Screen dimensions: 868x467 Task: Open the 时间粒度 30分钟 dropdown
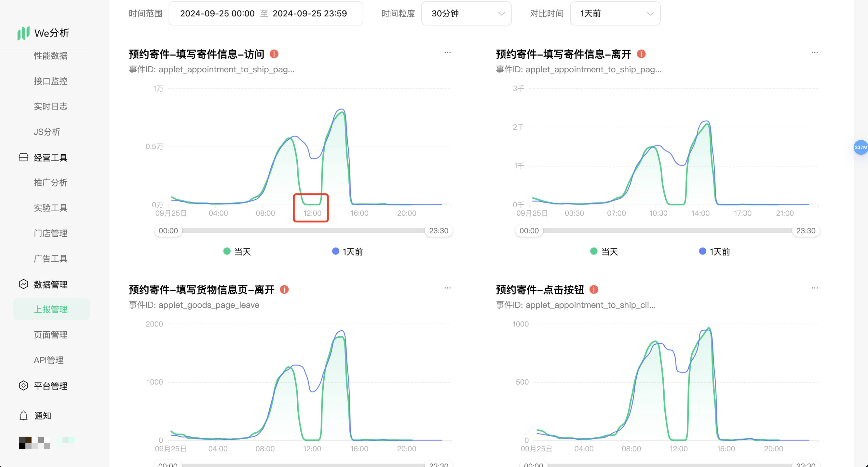(466, 14)
